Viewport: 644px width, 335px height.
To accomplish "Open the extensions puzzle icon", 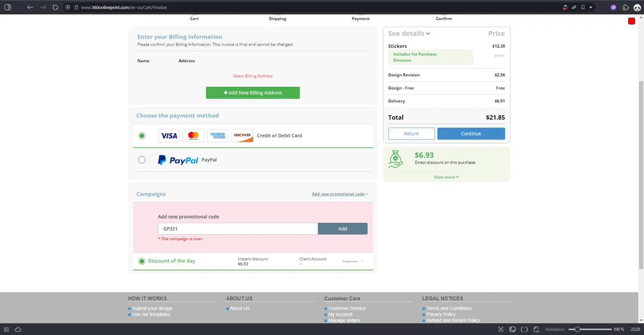I will pos(626,7).
